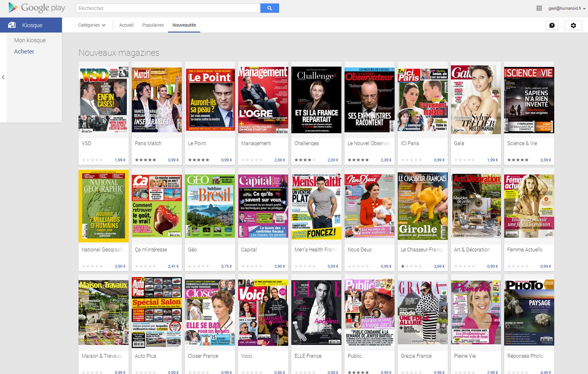Click Paris Match star rating
The width and height of the screenshot is (588, 374).
pyautogui.click(x=146, y=160)
